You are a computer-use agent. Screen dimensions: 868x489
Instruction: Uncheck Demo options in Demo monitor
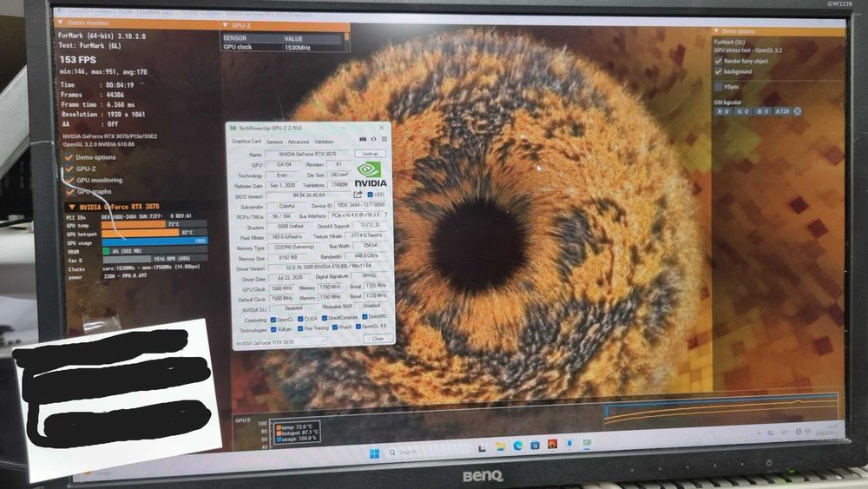click(x=69, y=157)
